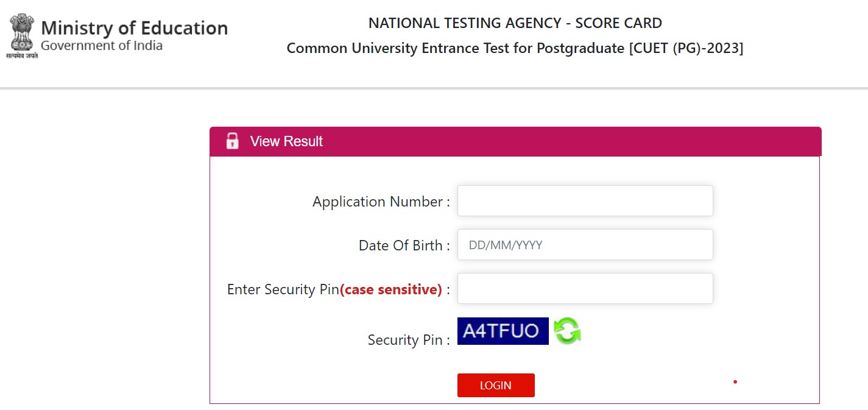Regenerate the captcha using green arrows
Screen dimensions: 868x410
click(x=567, y=331)
